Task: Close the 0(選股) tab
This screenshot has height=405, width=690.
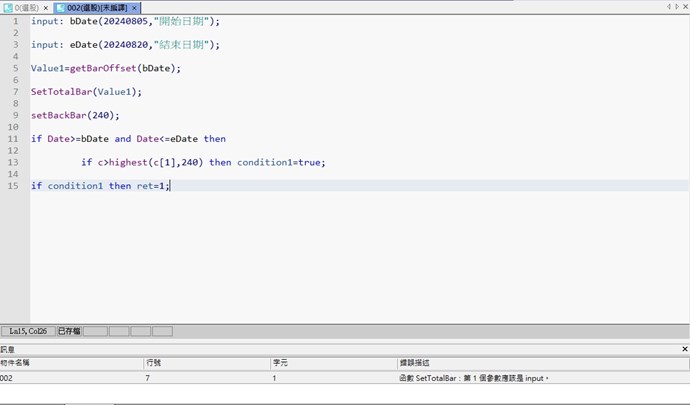Action: [46, 7]
